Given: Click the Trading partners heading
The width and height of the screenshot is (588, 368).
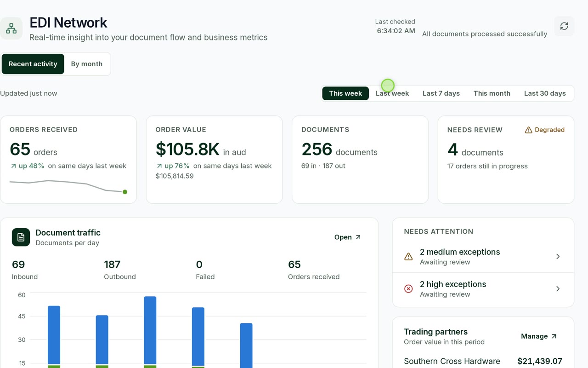Looking at the screenshot, I should point(436,332).
